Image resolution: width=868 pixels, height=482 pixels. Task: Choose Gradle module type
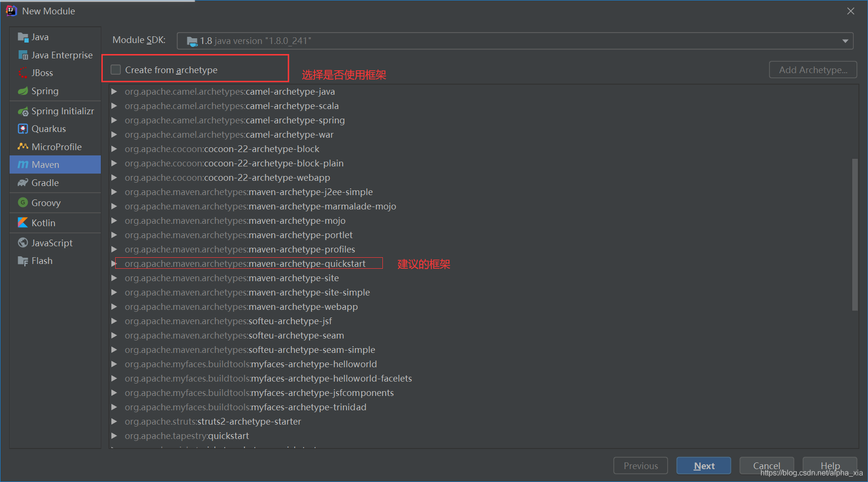tap(55, 183)
